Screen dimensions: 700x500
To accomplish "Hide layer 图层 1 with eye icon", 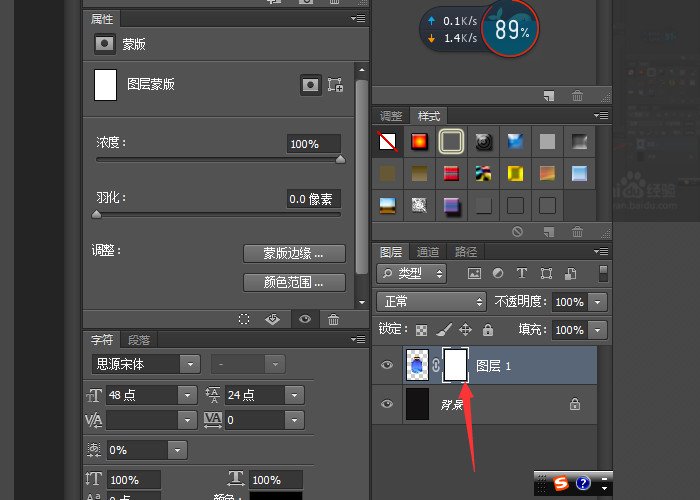I will coord(387,366).
